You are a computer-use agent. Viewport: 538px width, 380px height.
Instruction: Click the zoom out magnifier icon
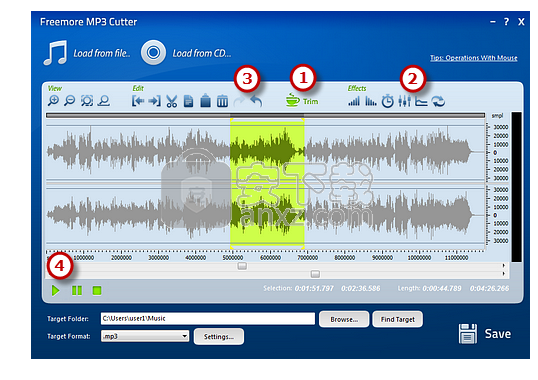point(70,101)
